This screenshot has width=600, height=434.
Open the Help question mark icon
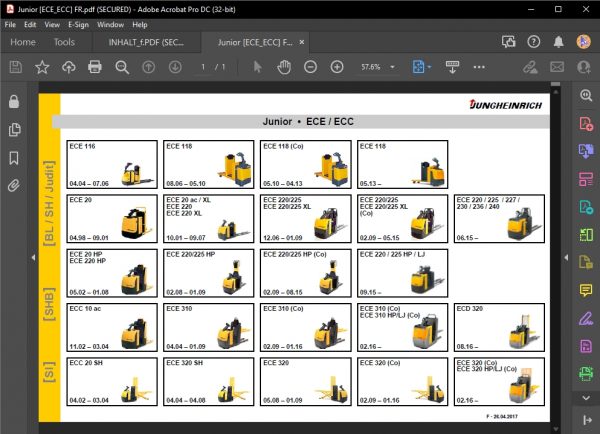pyautogui.click(x=533, y=42)
